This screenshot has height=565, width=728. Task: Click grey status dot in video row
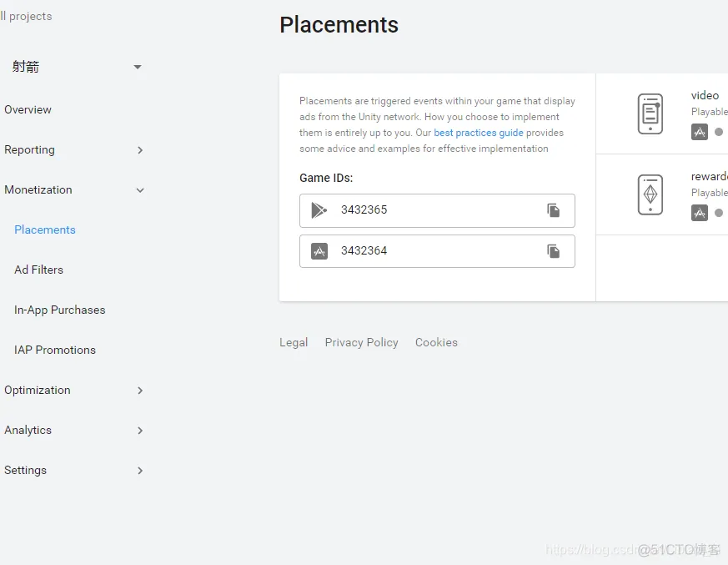pos(719,132)
